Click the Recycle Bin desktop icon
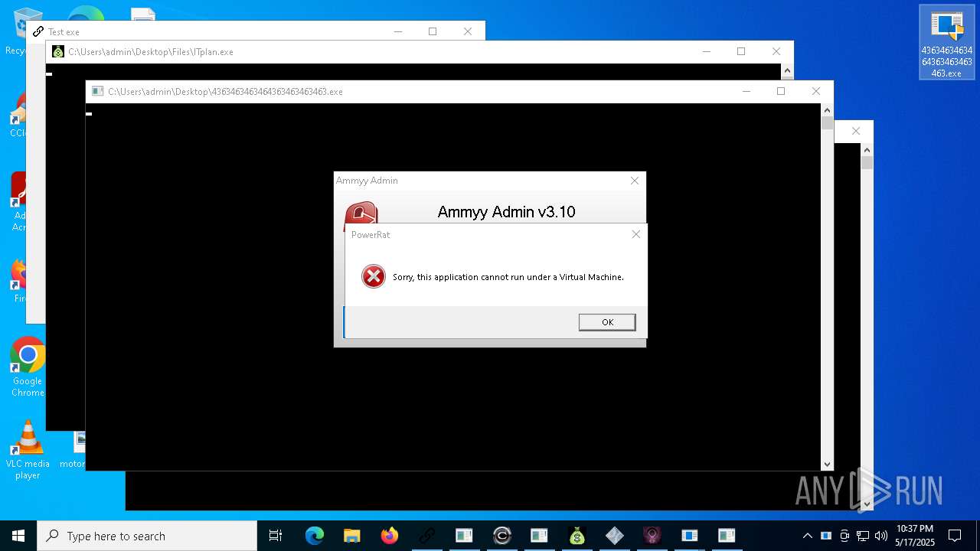 15,31
